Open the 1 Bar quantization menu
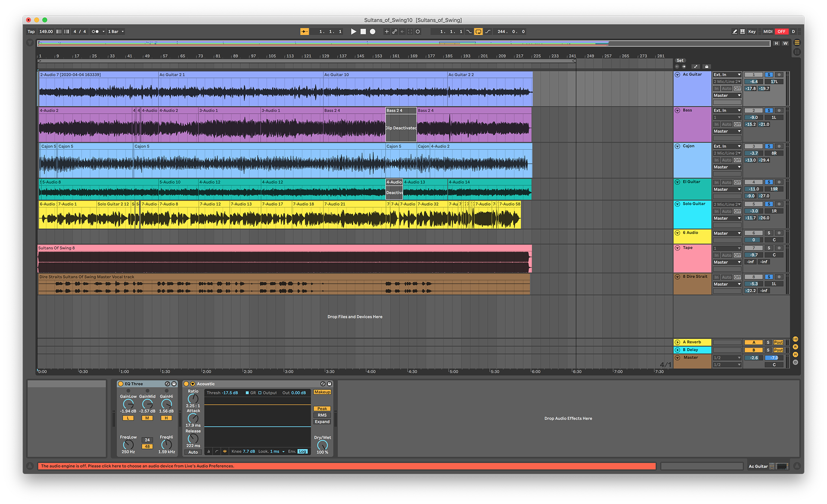 coord(116,31)
